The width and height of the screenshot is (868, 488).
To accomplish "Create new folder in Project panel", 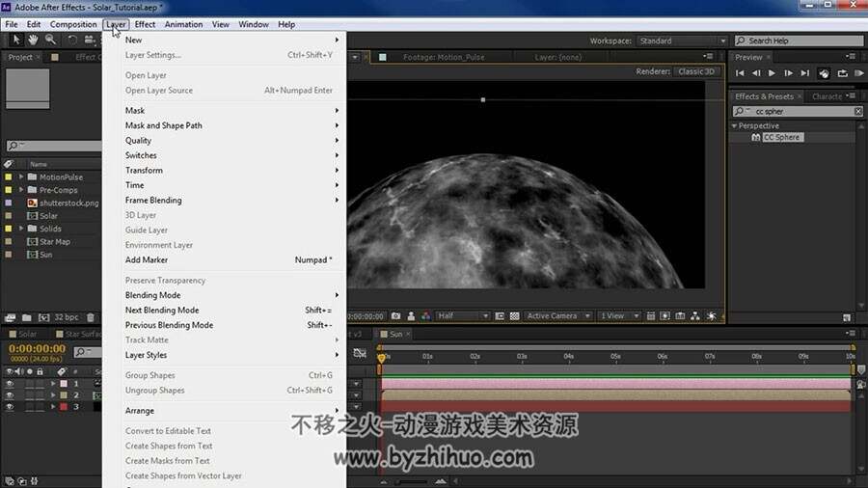I will point(27,317).
